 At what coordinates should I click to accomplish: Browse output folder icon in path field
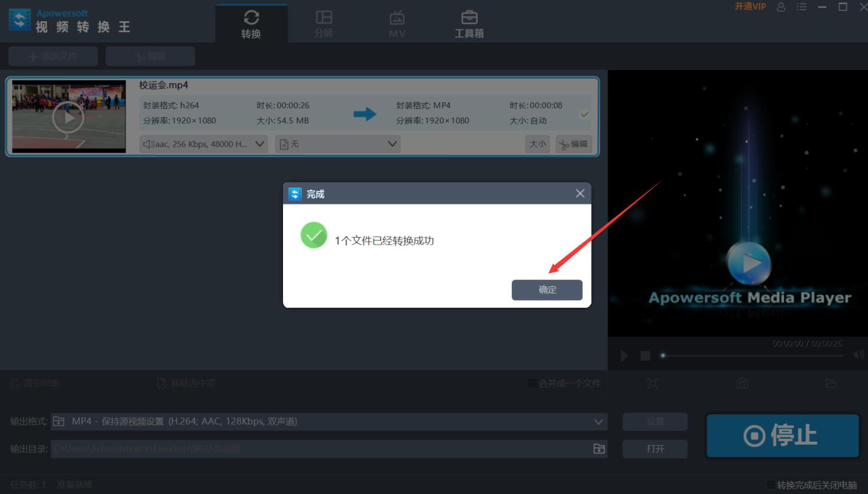599,449
